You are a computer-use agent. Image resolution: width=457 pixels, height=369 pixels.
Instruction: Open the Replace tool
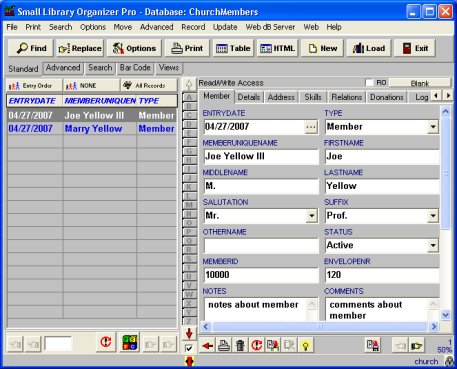(80, 48)
